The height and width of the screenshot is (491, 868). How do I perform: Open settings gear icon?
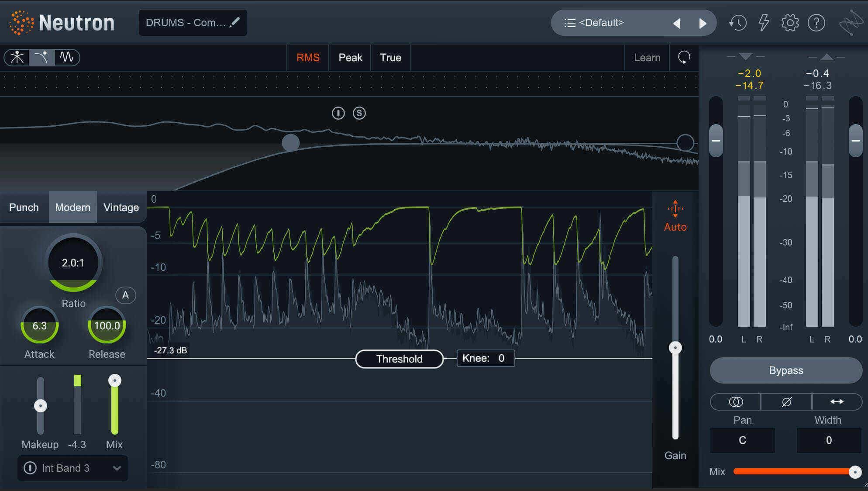click(790, 23)
